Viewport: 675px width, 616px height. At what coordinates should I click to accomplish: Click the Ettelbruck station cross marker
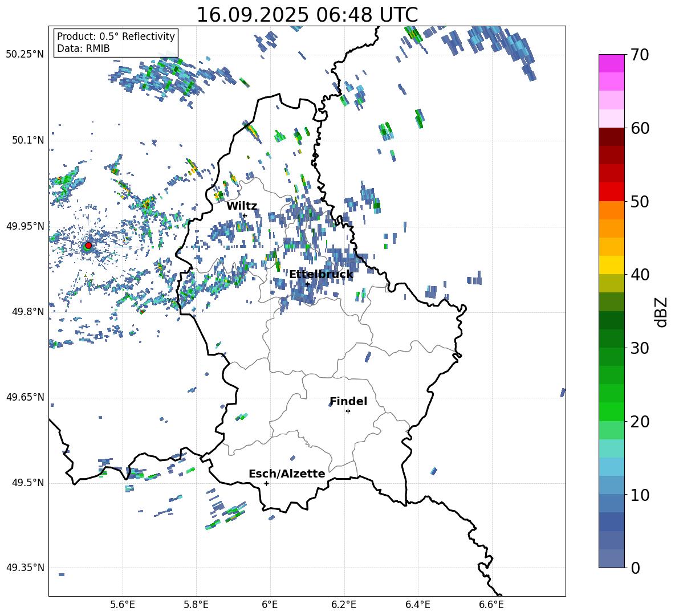tap(308, 284)
